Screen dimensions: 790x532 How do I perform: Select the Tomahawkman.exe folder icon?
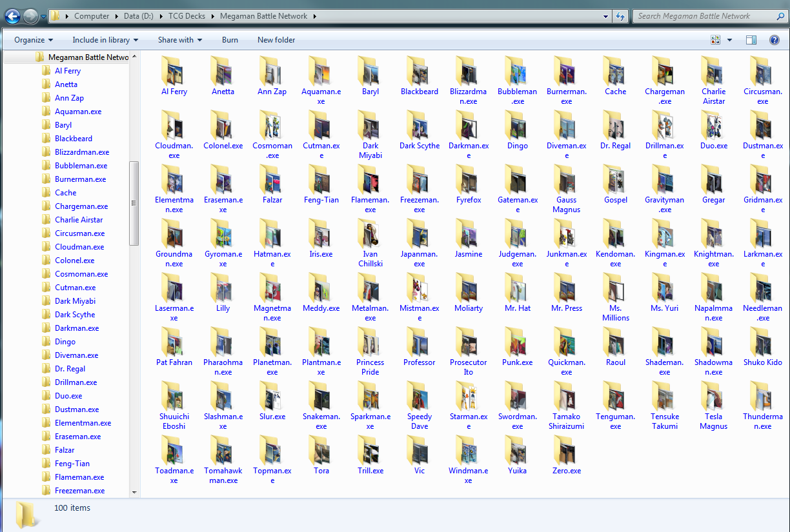click(x=223, y=449)
